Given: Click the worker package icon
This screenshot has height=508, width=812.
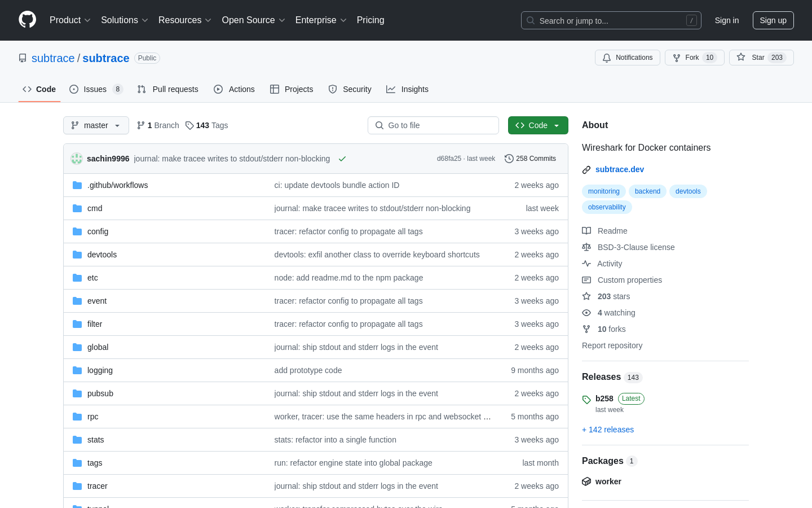Looking at the screenshot, I should point(586,481).
